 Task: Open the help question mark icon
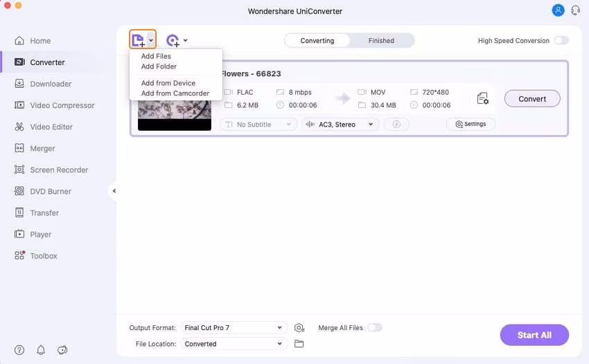tap(19, 350)
